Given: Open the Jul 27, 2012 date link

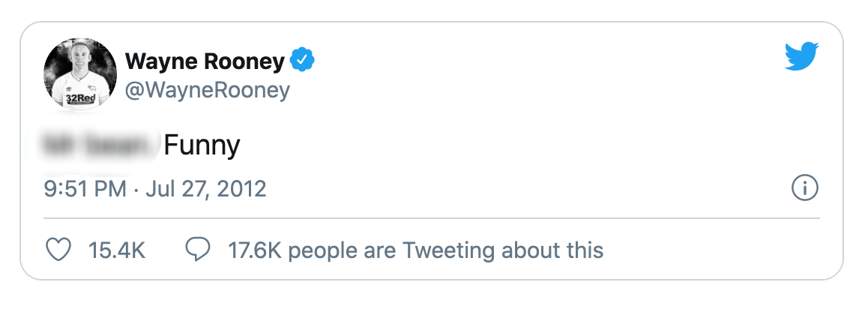Looking at the screenshot, I should click(x=205, y=188).
